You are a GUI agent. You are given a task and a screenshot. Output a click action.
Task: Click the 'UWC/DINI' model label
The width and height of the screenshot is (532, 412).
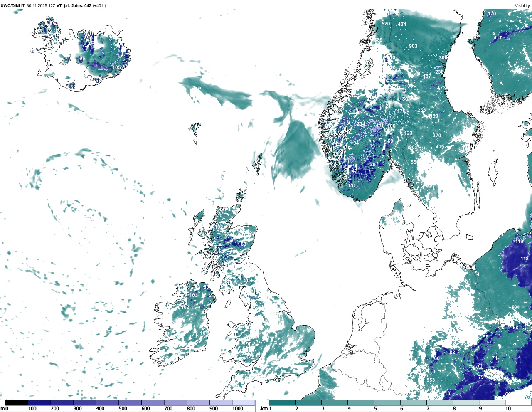pos(10,5)
